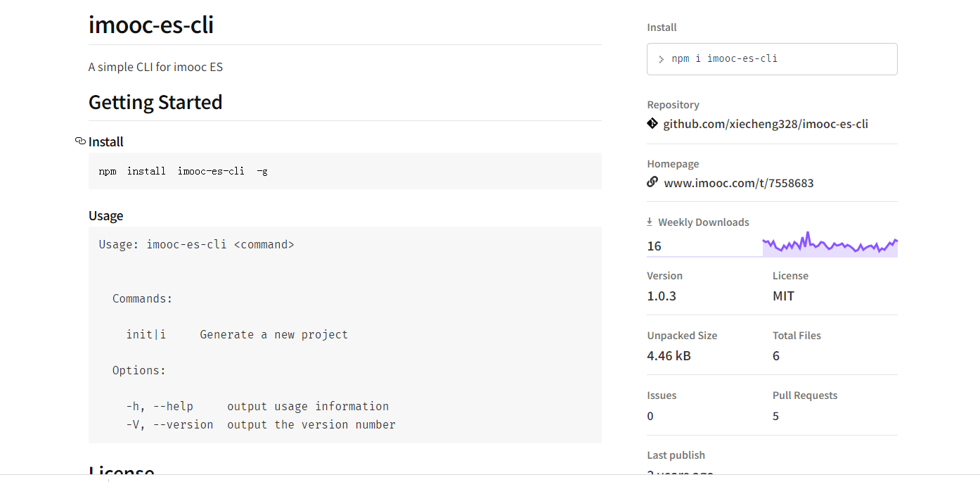
Task: Click the imooc-es-cli package title
Action: pos(151,25)
